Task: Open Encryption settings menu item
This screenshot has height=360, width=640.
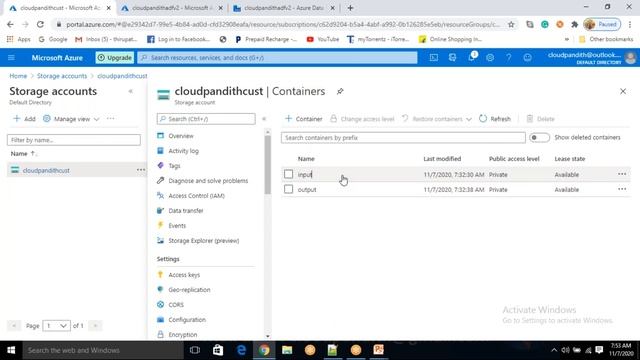Action: [x=182, y=335]
